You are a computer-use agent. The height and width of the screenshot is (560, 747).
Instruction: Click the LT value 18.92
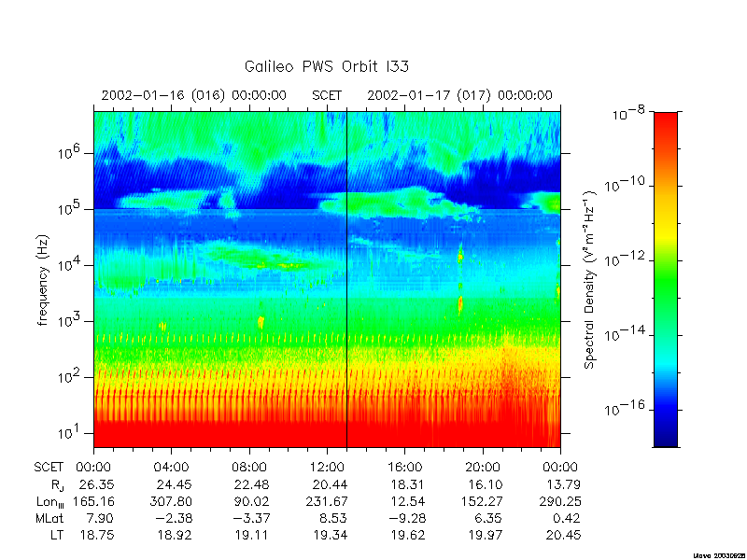coord(175,535)
